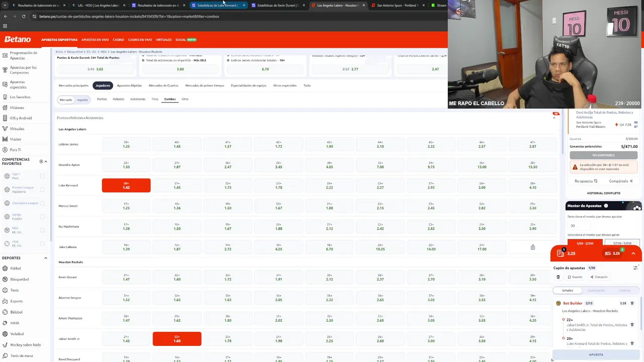Open Apuestas especiales sidebar icon
Image resolution: width=644 pixels, height=362 pixels.
(5, 84)
